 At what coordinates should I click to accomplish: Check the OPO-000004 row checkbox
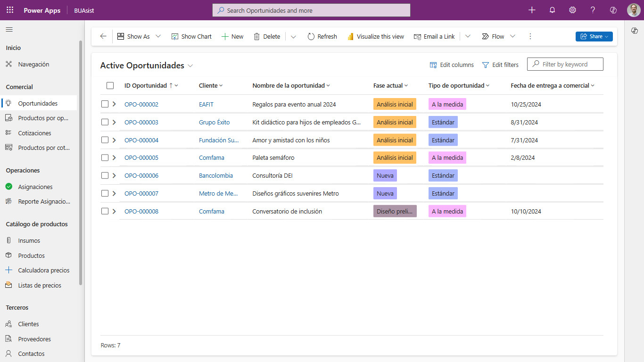(x=105, y=140)
